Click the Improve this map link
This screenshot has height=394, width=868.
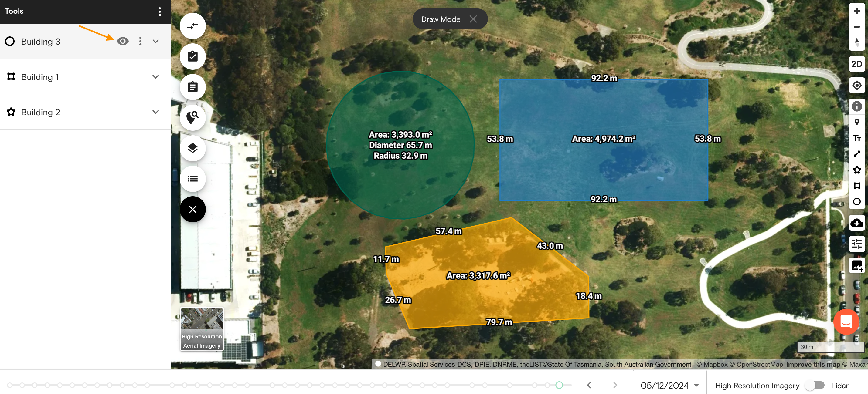tap(813, 364)
